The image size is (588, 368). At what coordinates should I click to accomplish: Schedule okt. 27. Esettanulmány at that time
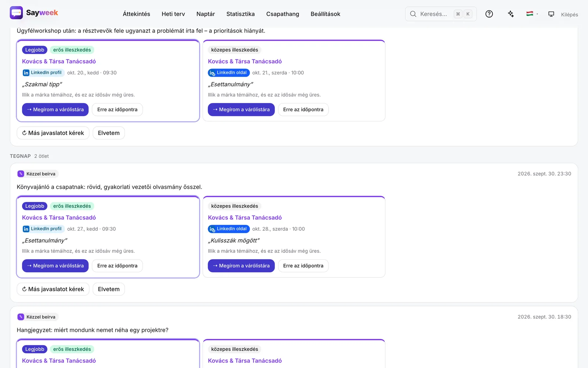click(117, 266)
